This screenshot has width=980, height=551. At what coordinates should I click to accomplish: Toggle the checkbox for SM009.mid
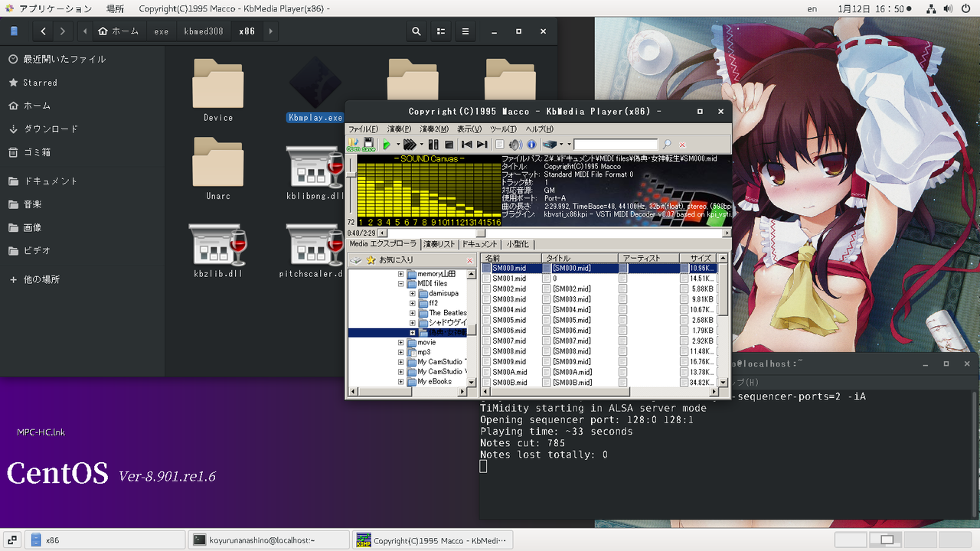(x=486, y=362)
